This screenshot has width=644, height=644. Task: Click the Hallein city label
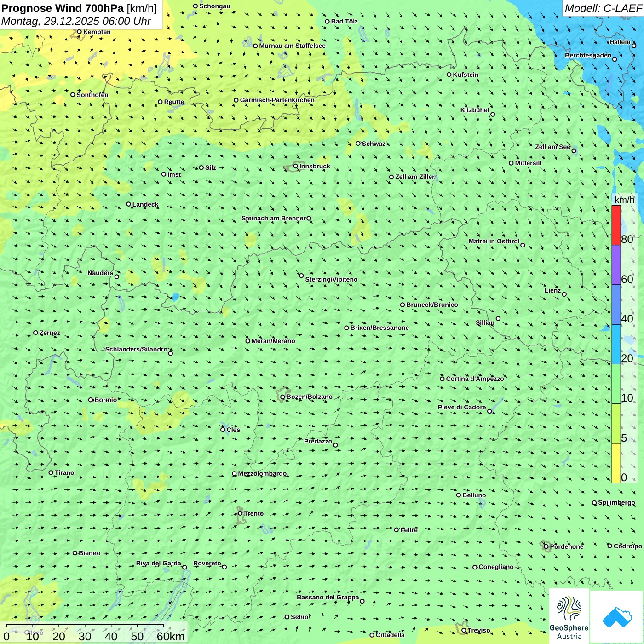coord(620,42)
